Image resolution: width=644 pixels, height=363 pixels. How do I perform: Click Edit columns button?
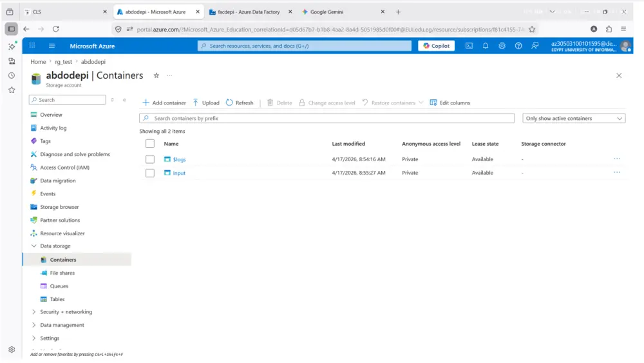[450, 103]
